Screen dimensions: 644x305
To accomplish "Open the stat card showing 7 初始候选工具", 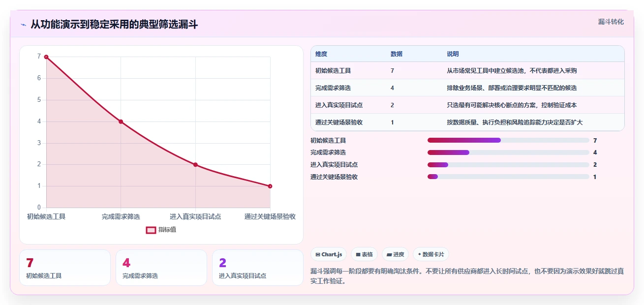I will point(65,268).
